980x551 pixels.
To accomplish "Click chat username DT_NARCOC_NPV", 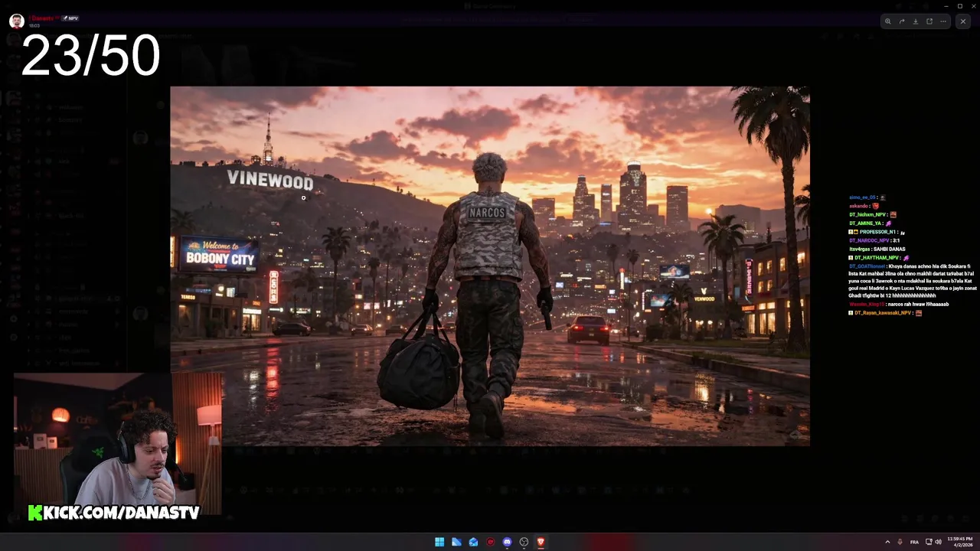I will tap(869, 240).
